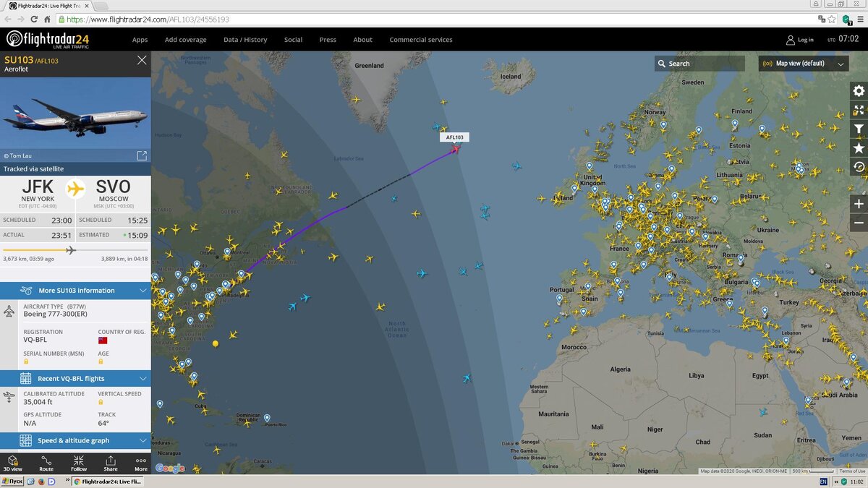Open the 3D view
Viewport: 868px width, 488px height.
(13, 463)
